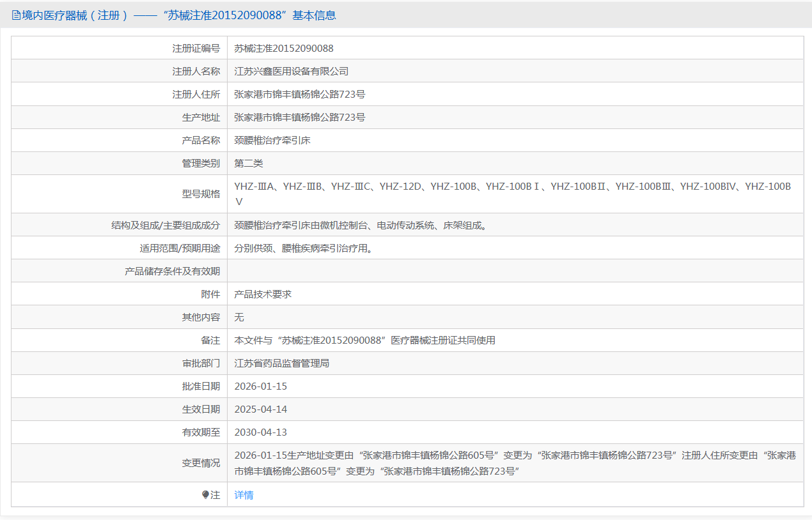This screenshot has width=812, height=520.
Task: Click the 结构及组成/主要组成成分 label
Action: (166, 225)
